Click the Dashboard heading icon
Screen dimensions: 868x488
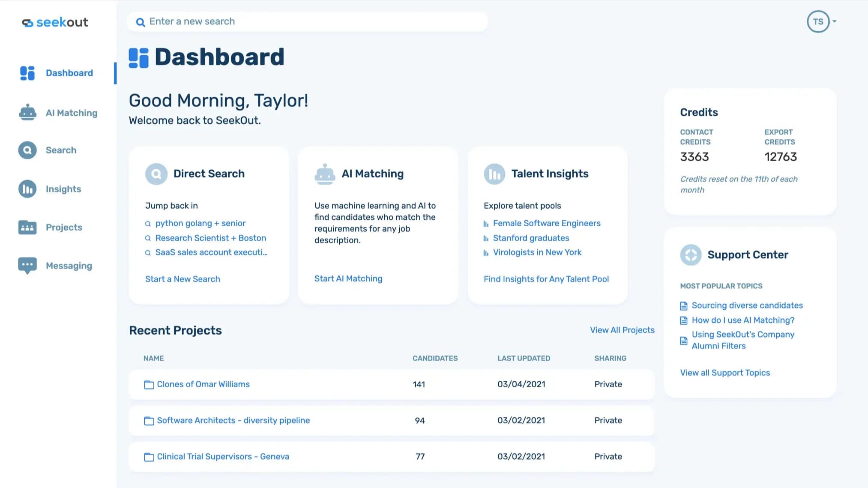tap(139, 58)
